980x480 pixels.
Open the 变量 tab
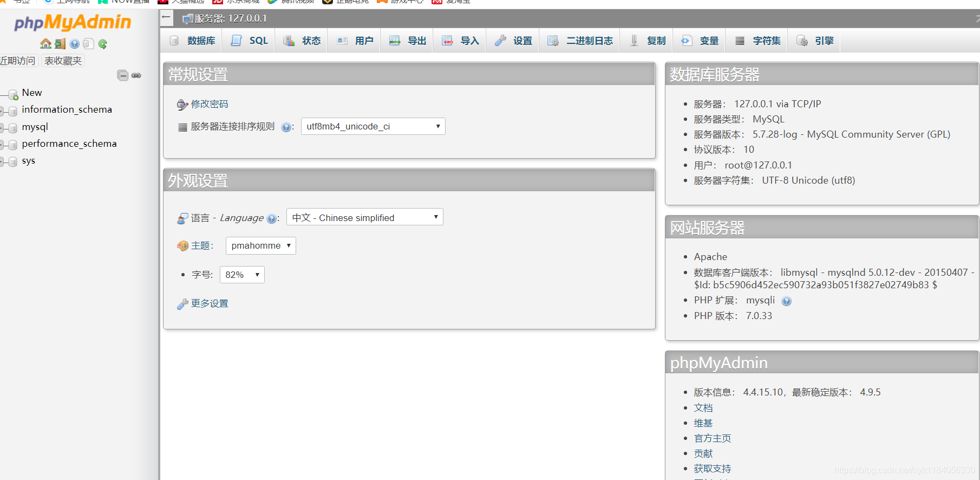coord(700,41)
